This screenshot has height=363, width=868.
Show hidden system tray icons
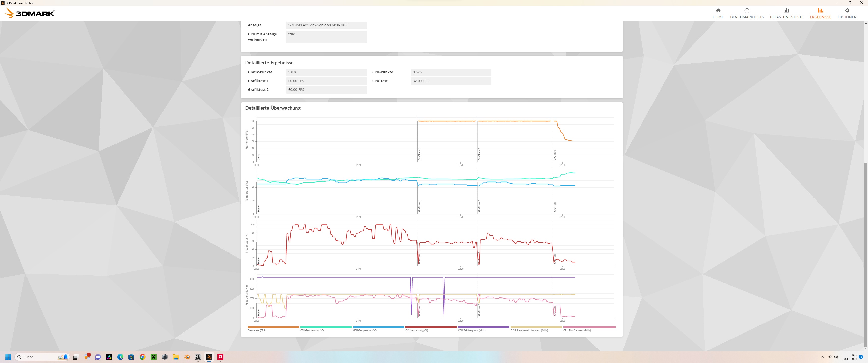click(x=822, y=357)
